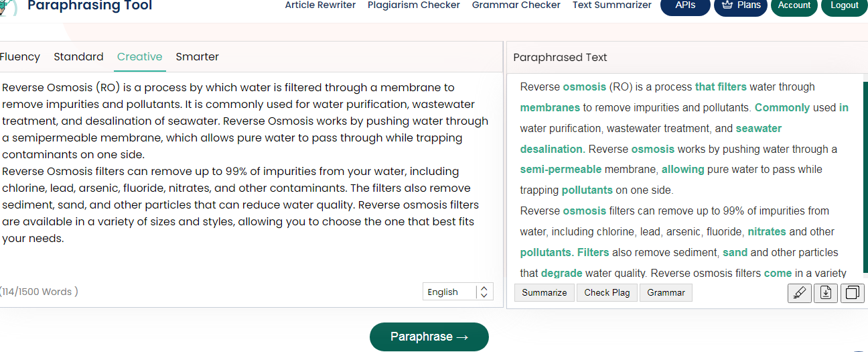This screenshot has height=352, width=868.
Task: Click the pencil mascot logo icon
Action: (8, 5)
